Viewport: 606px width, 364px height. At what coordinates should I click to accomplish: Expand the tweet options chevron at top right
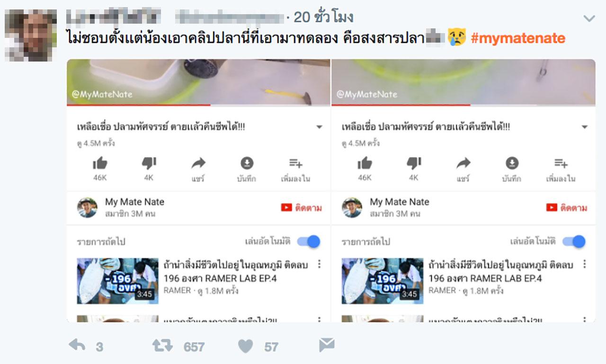[589, 19]
